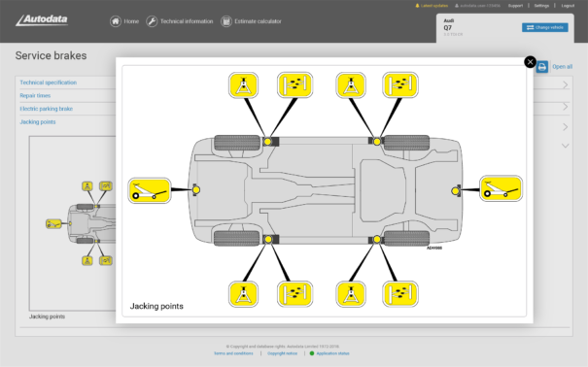Open the Terms and conditions link

click(233, 353)
